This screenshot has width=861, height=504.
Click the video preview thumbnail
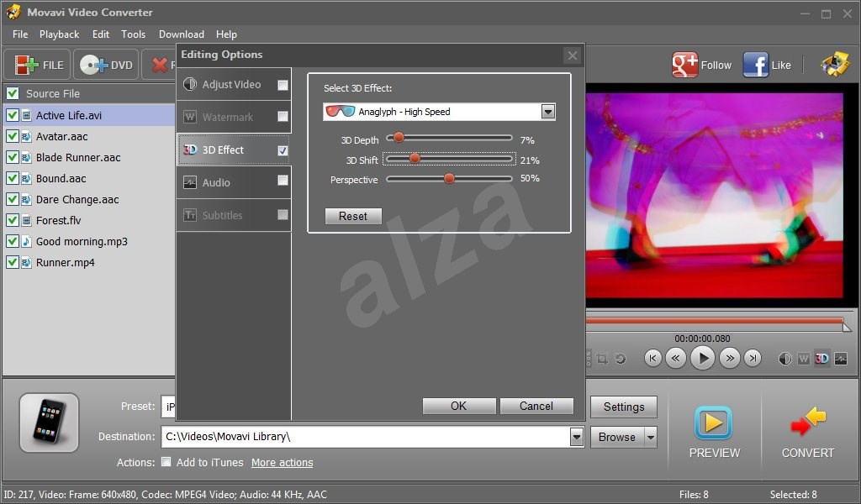(715, 196)
